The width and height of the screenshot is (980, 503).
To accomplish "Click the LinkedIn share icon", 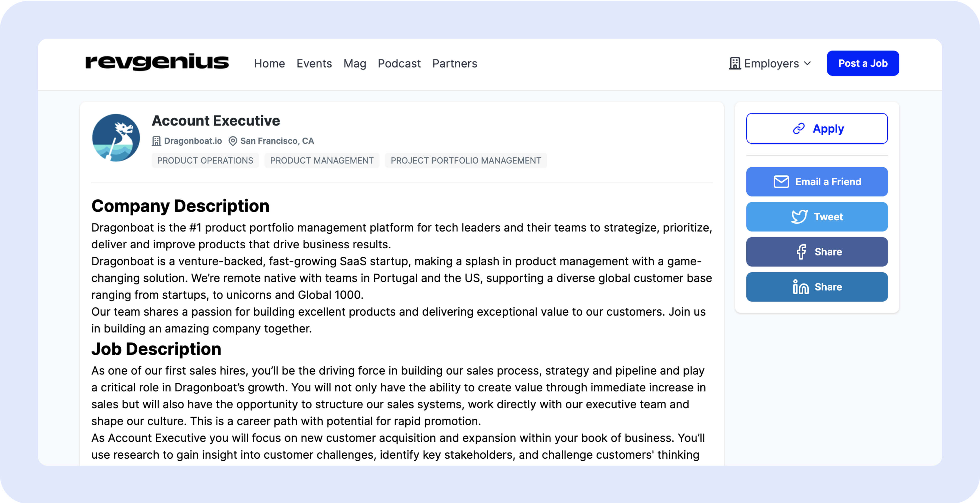I will [800, 287].
